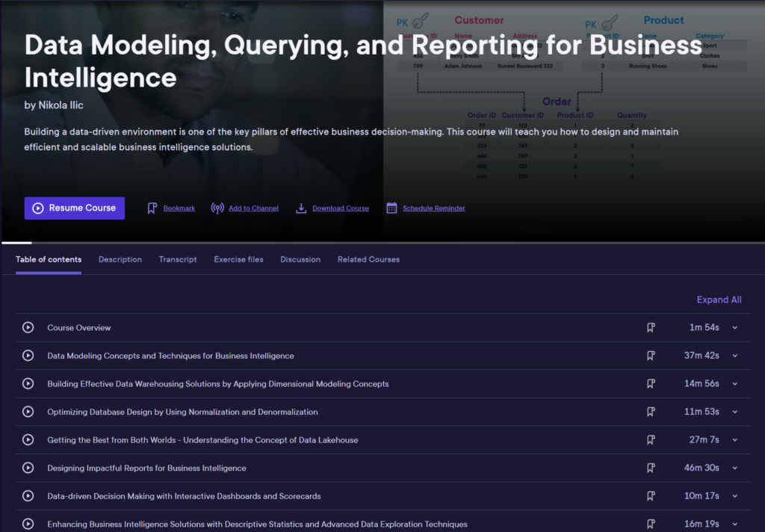Click the Download Course arrow icon
Screen dimensions: 765x532
302,208
